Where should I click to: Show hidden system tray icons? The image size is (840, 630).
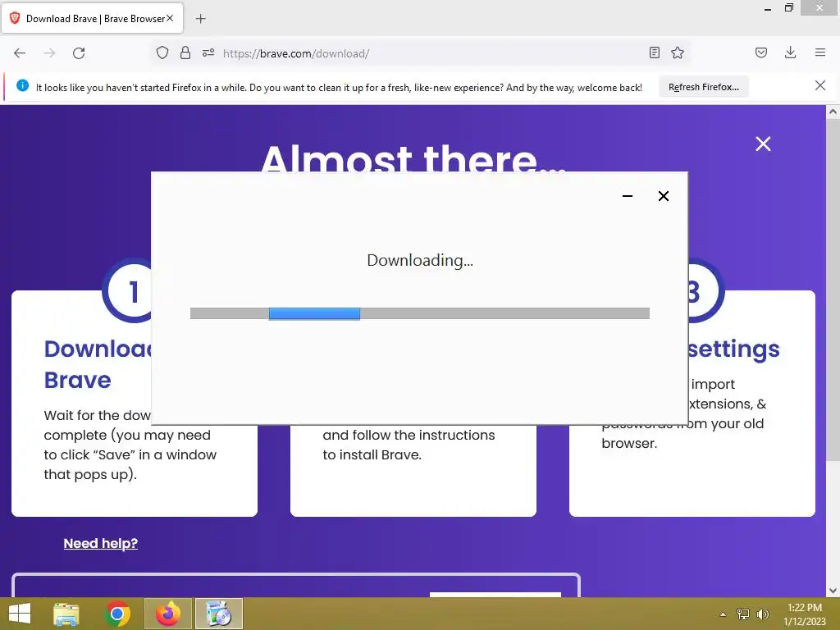(x=723, y=614)
